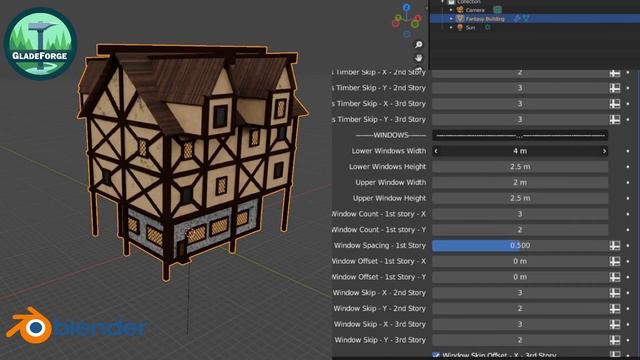Image resolution: width=640 pixels, height=360 pixels.
Task: Expand the Fantasy Building item in the outliner
Action: (451, 19)
